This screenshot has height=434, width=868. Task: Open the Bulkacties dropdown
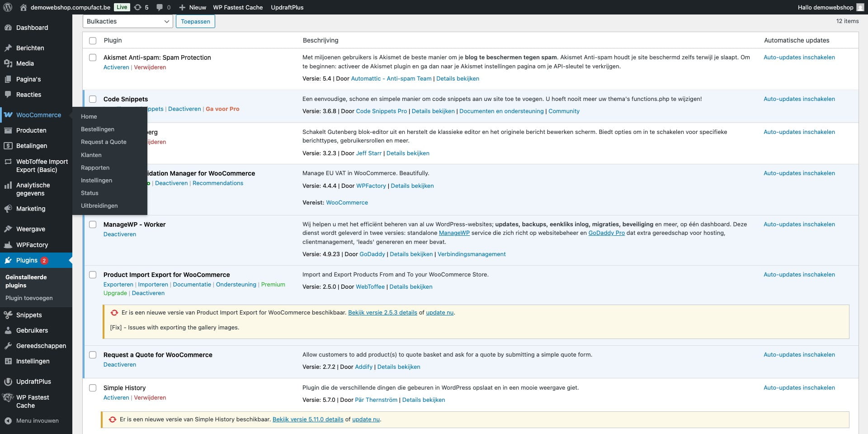pyautogui.click(x=128, y=21)
